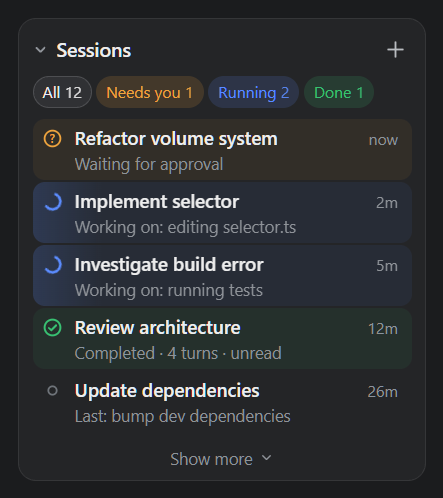Image resolution: width=443 pixels, height=498 pixels.
Task: Click the 26m timestamp
Action: pyautogui.click(x=383, y=392)
